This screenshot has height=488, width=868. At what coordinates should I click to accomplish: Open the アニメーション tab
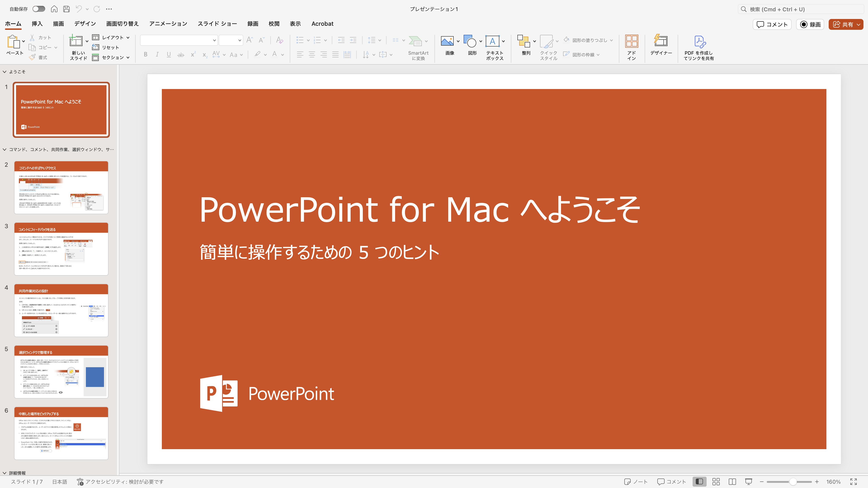click(x=168, y=23)
